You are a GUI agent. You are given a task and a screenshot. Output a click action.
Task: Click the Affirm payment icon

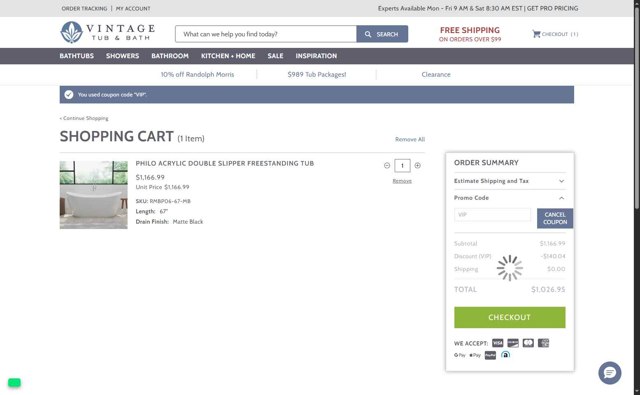[505, 355]
